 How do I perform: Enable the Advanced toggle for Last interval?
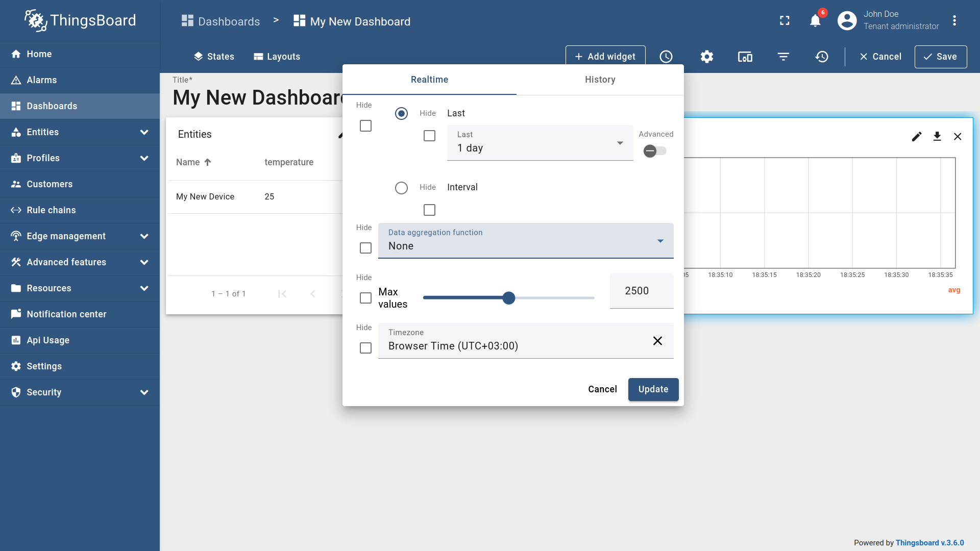[x=655, y=151]
